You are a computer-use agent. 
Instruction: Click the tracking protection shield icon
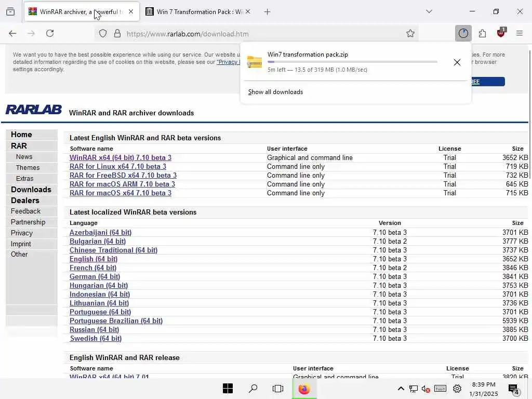103,33
